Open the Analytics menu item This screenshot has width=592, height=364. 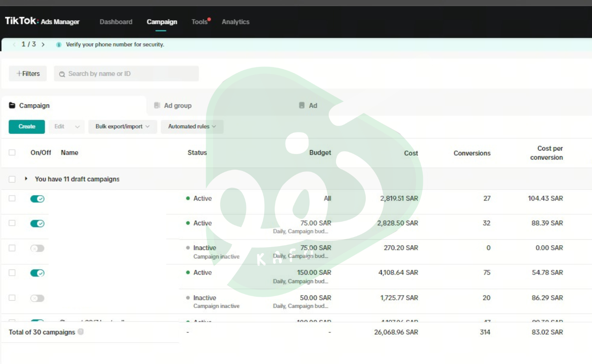point(235,22)
